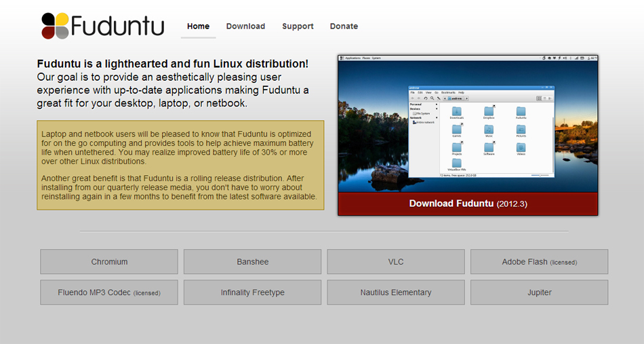Screen dimensions: 644x344
Task: Select the Adobe Flash (licensed) box
Action: click(540, 262)
